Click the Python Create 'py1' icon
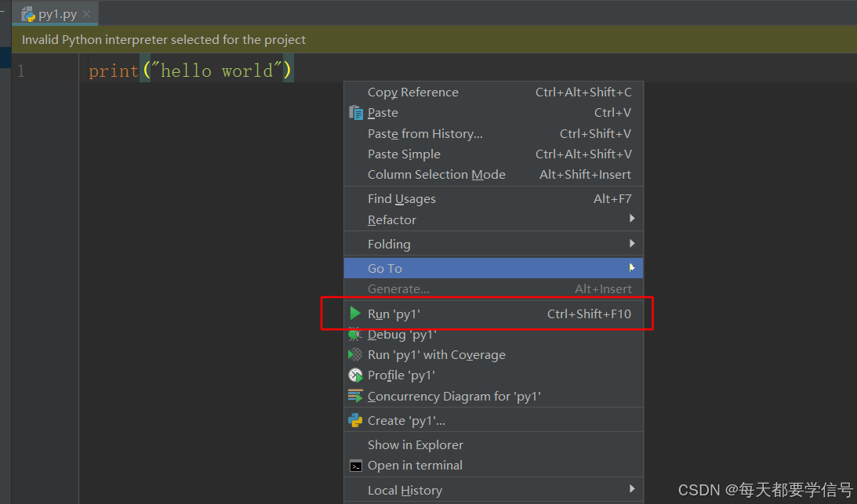857x504 pixels. click(355, 420)
